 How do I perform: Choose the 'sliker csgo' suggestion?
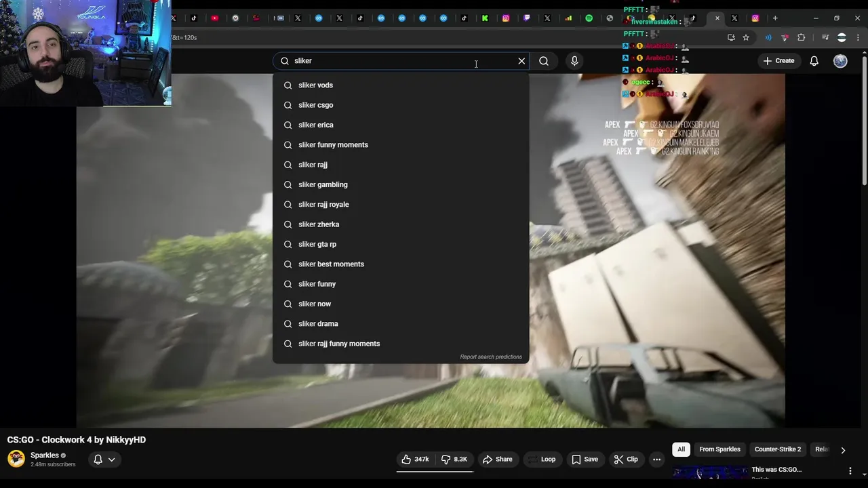401,105
